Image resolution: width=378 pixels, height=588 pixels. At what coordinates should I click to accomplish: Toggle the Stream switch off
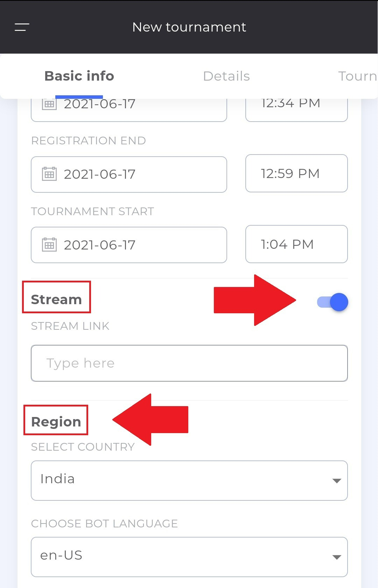coord(332,302)
